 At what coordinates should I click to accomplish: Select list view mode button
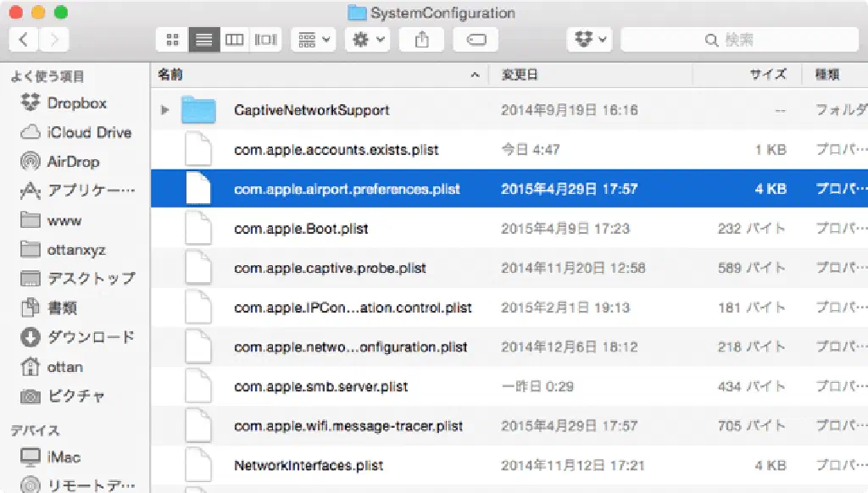click(203, 40)
